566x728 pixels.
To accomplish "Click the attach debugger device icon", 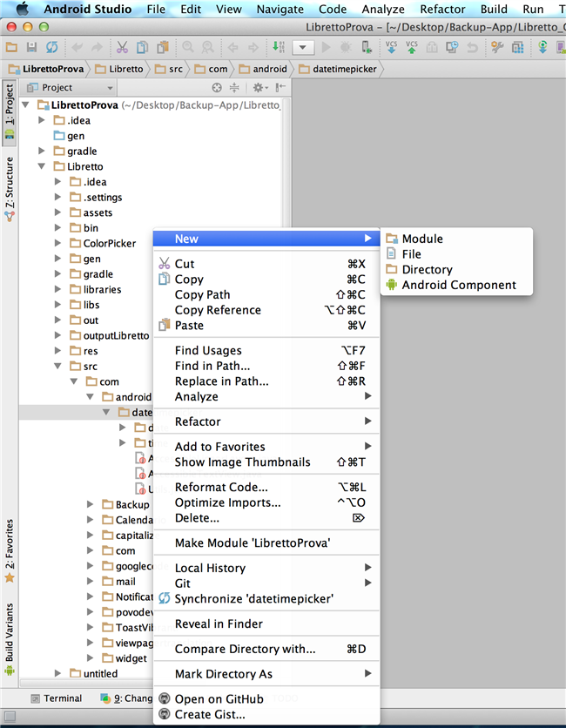I will click(x=367, y=47).
